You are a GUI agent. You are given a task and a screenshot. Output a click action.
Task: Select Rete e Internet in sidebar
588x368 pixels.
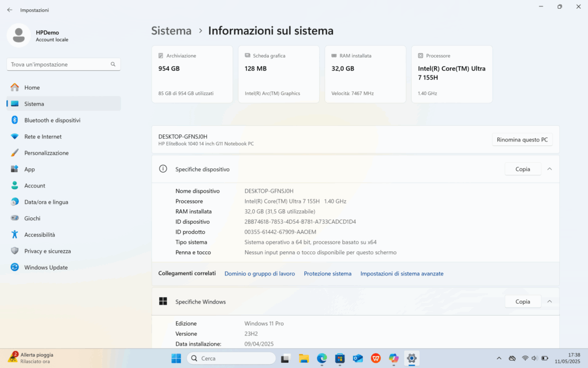(42, 137)
